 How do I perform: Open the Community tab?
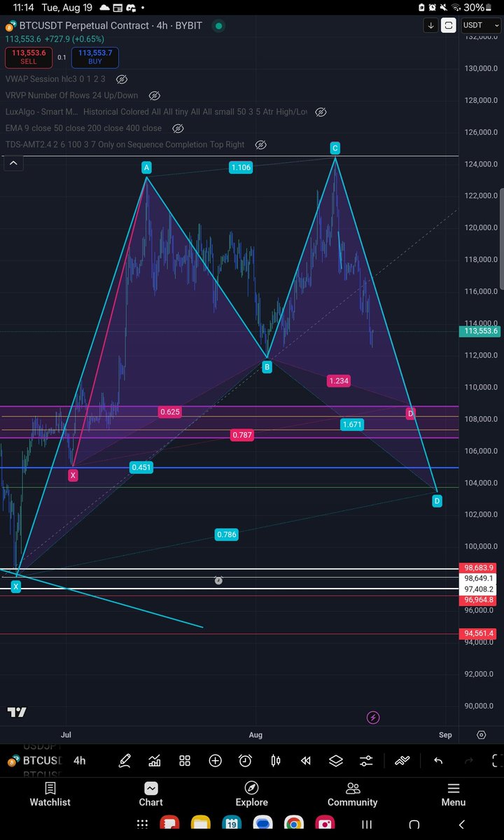click(x=353, y=794)
